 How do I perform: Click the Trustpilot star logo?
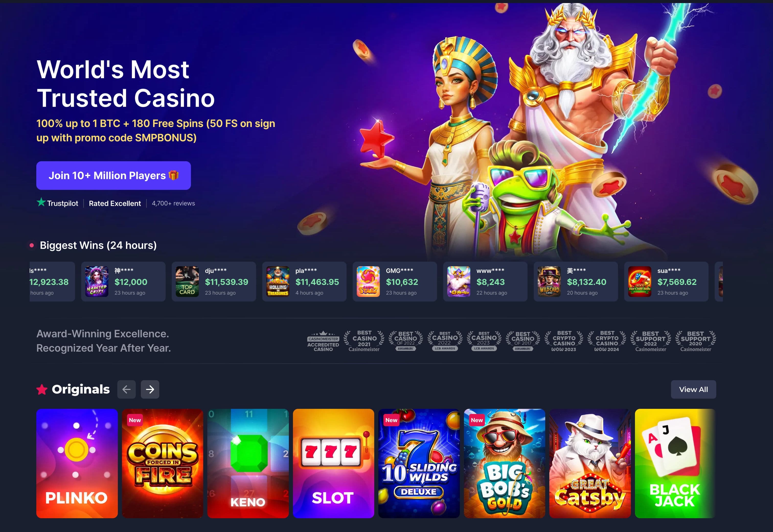[x=41, y=202]
